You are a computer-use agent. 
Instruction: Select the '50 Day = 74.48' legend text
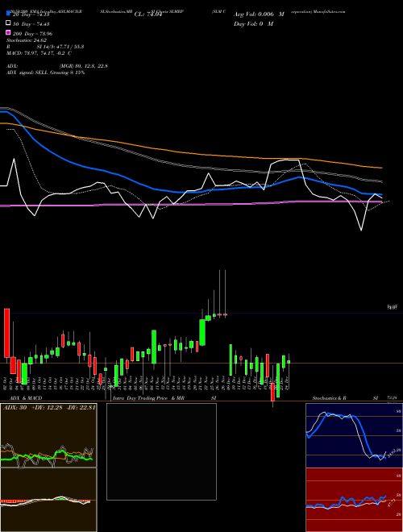click(x=31, y=23)
